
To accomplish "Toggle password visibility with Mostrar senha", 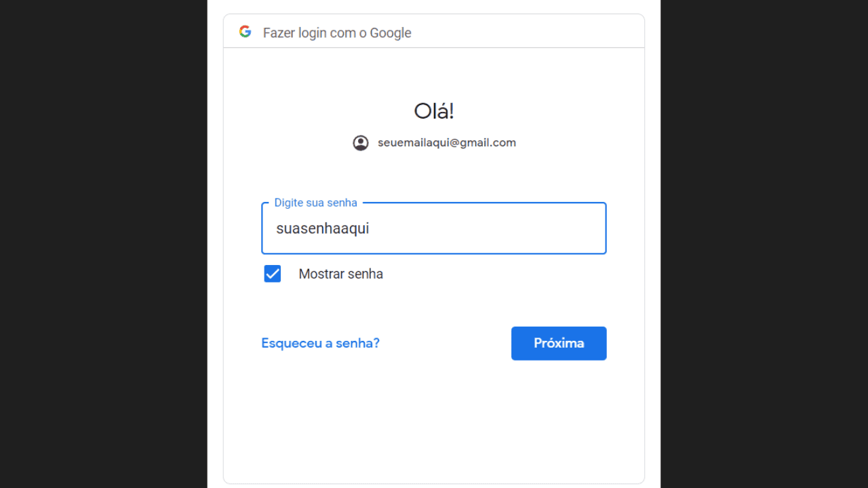I will coord(273,274).
